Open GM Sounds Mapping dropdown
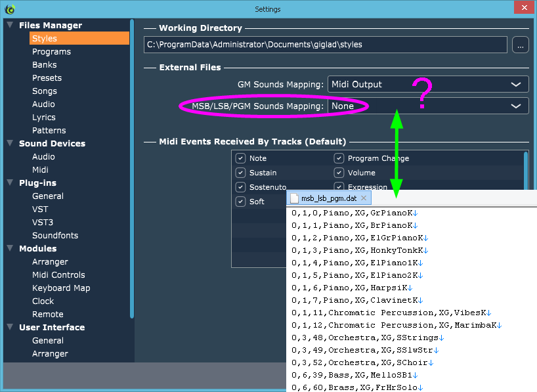537x392 pixels. [x=428, y=84]
